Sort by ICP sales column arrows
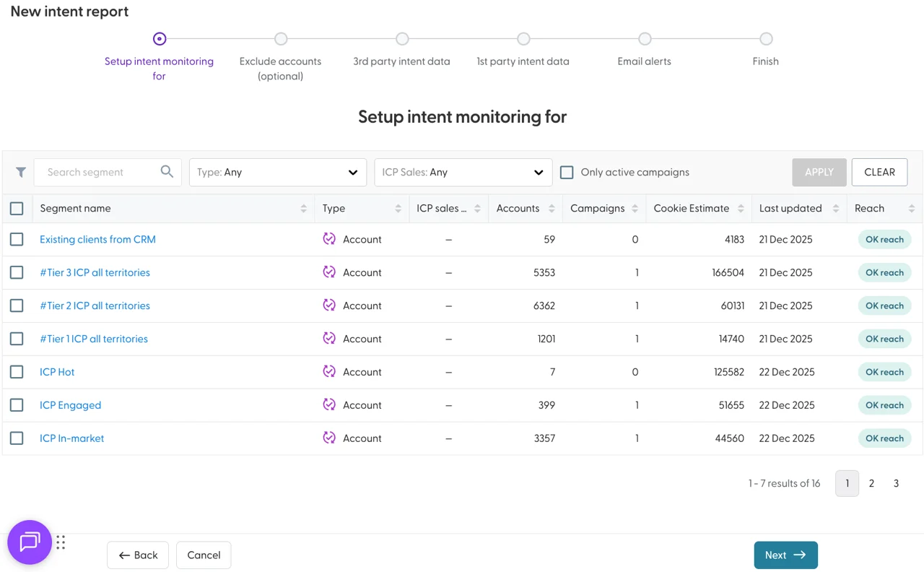924x572 pixels. tap(477, 209)
